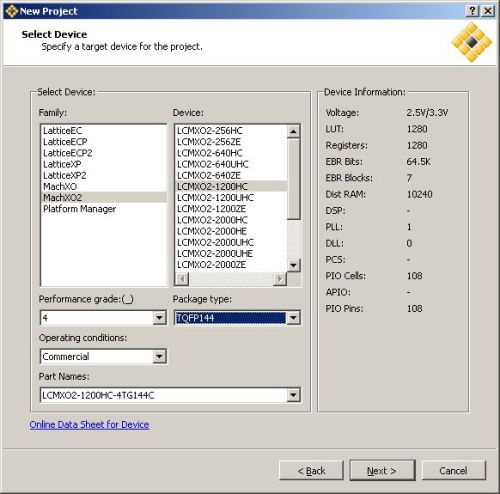
Task: Choose device LCMXO2-1200UHC
Action: pyautogui.click(x=231, y=198)
